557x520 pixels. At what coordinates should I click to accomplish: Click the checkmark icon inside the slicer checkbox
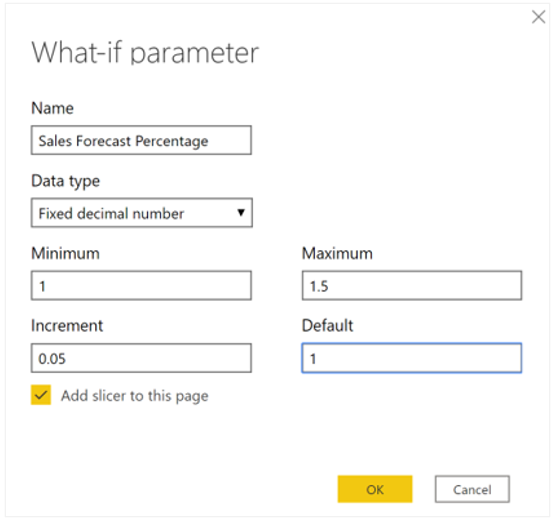41,395
